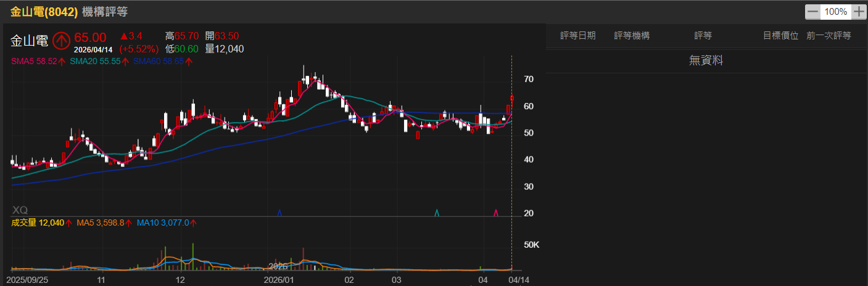The image size is (868, 286).
Task: Select the 100% zoom level field
Action: (835, 12)
